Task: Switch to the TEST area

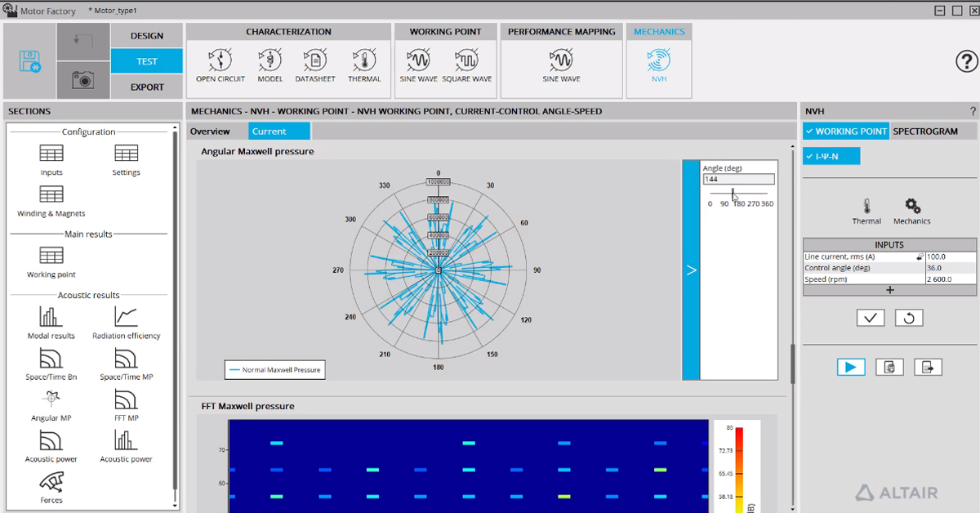Action: point(147,61)
